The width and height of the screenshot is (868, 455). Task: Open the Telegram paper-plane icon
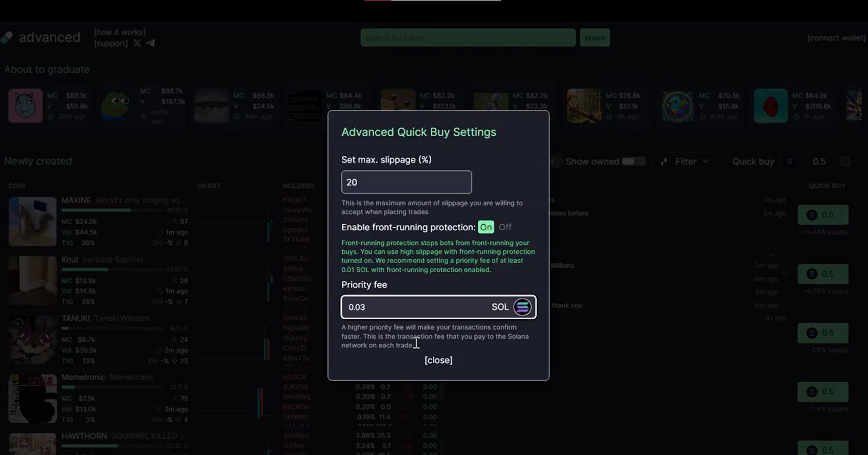[x=150, y=43]
